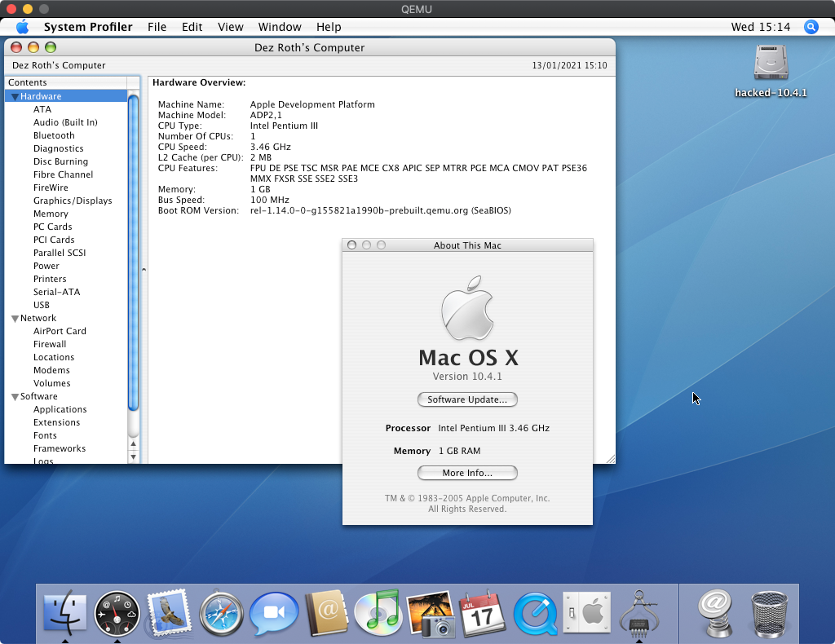Select Disc Burning item

[x=60, y=161]
